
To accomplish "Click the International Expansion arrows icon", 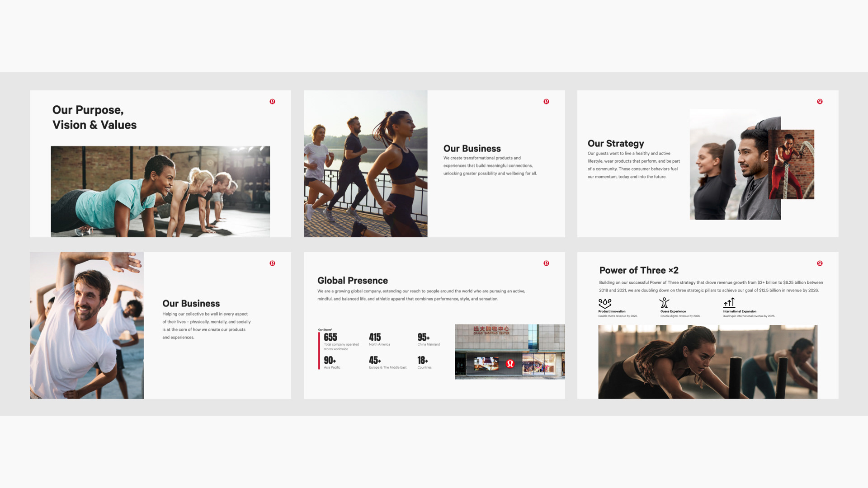I will click(729, 303).
